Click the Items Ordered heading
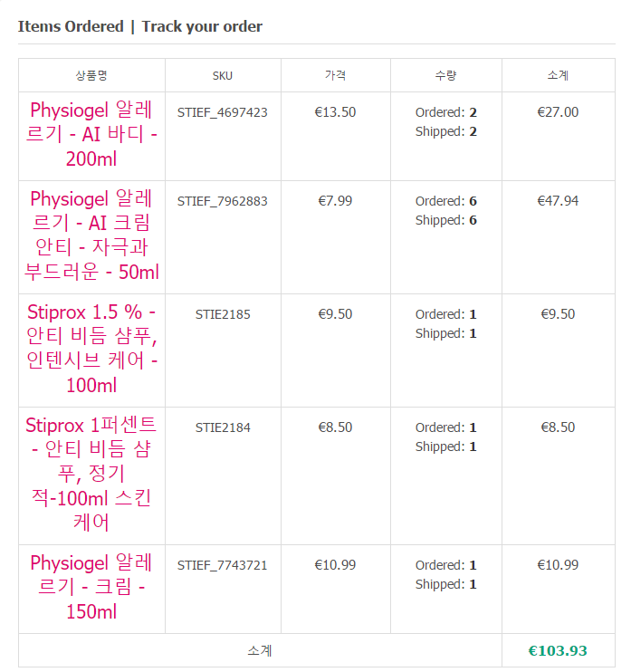The width and height of the screenshot is (631, 672). point(71,26)
